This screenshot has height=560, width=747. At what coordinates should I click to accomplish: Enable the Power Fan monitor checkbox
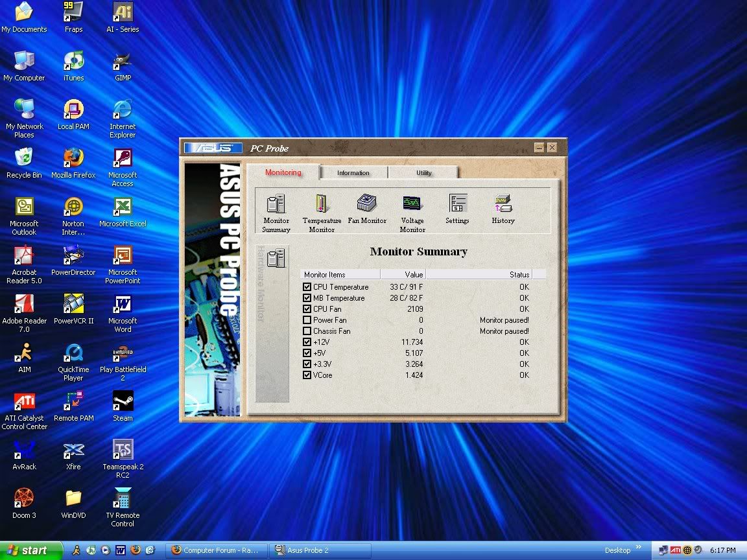tap(307, 320)
